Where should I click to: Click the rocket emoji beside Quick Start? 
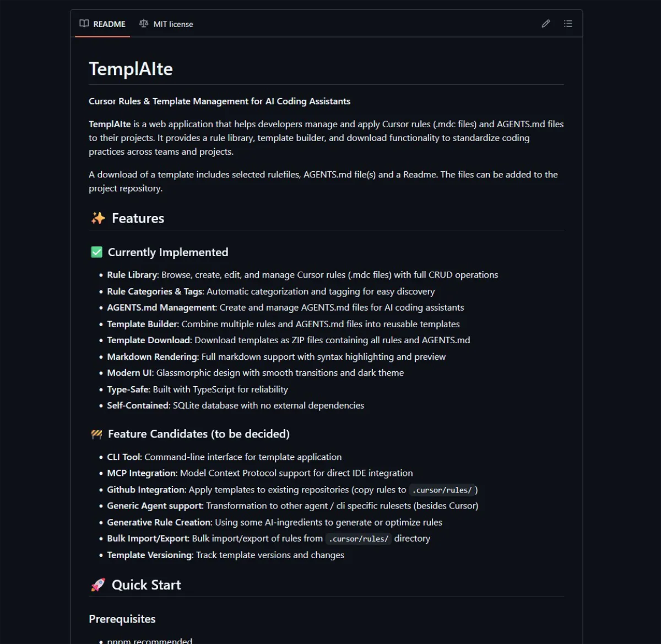97,585
